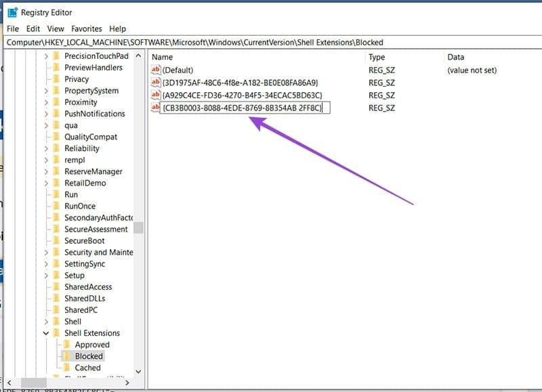Select the Reliability folder icon

coord(56,148)
